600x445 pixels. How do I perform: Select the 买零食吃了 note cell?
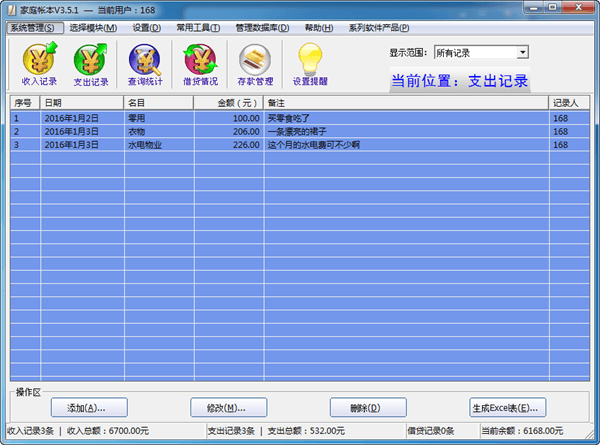coord(406,118)
